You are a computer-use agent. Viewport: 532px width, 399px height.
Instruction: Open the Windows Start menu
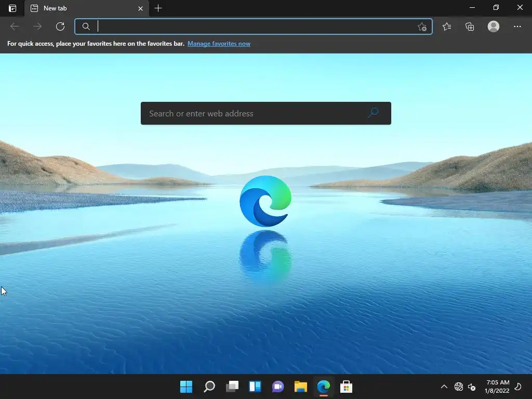(x=187, y=387)
